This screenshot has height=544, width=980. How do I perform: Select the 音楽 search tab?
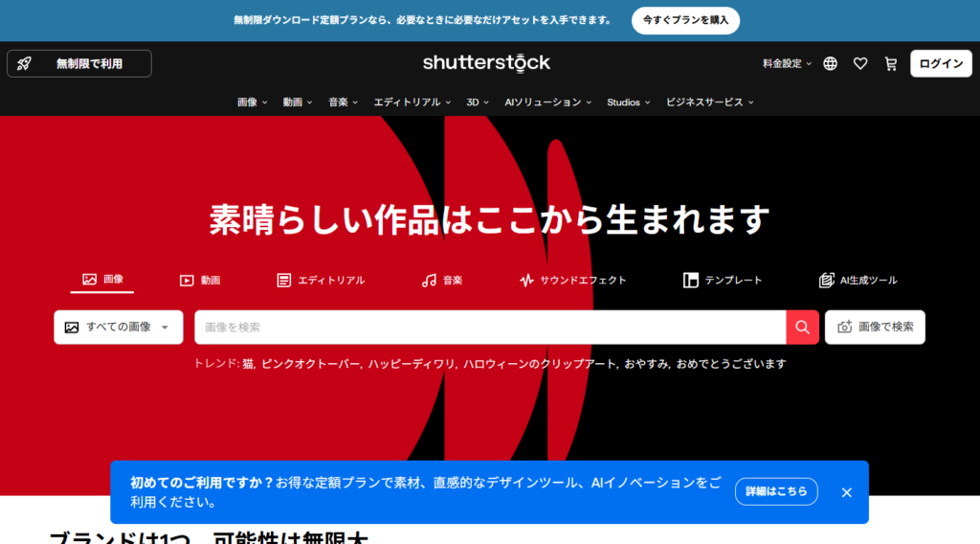[442, 280]
